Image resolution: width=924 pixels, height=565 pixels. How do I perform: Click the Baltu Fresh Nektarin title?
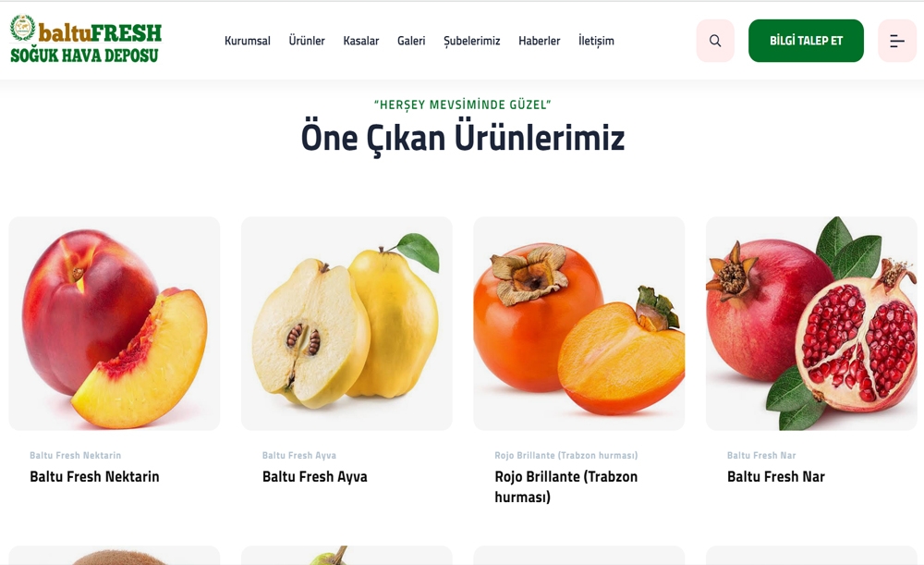(94, 476)
